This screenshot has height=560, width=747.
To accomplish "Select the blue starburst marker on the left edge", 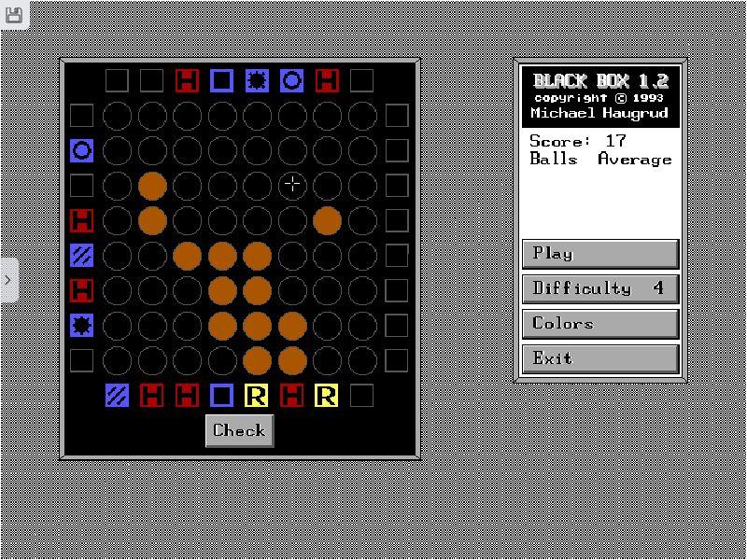I will [x=81, y=326].
